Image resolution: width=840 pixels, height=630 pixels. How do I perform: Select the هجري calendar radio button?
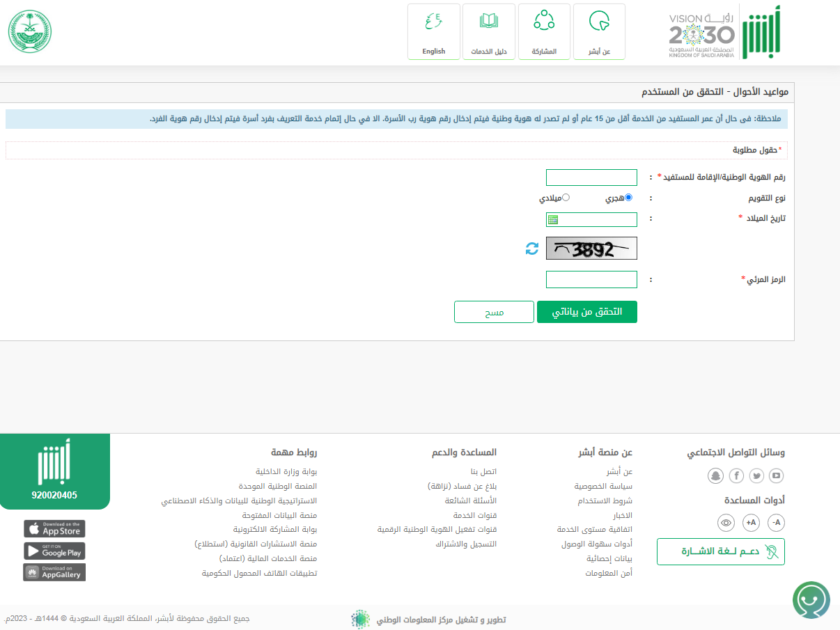628,198
